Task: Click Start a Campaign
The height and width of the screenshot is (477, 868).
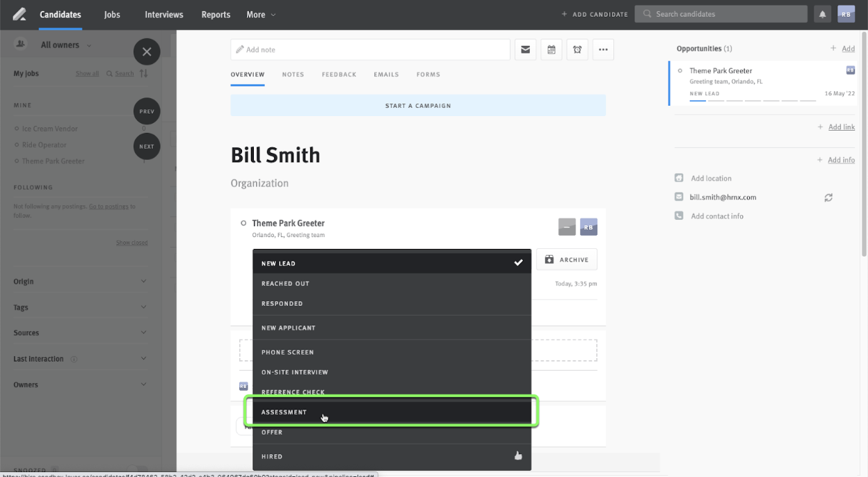Action: (417, 104)
